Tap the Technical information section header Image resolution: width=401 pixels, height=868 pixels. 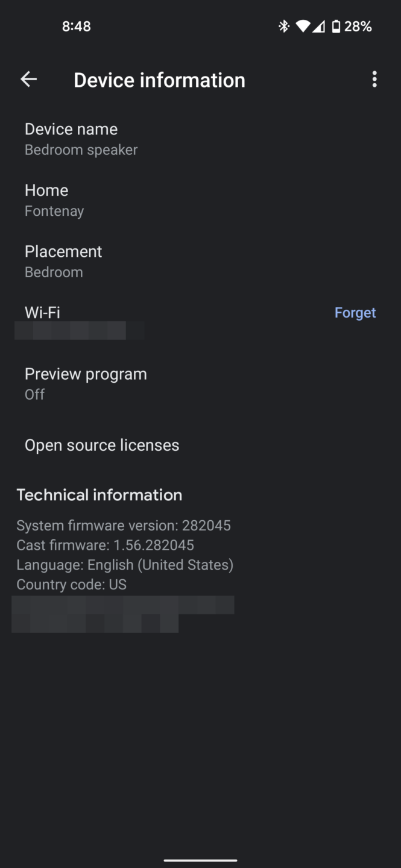click(x=99, y=494)
